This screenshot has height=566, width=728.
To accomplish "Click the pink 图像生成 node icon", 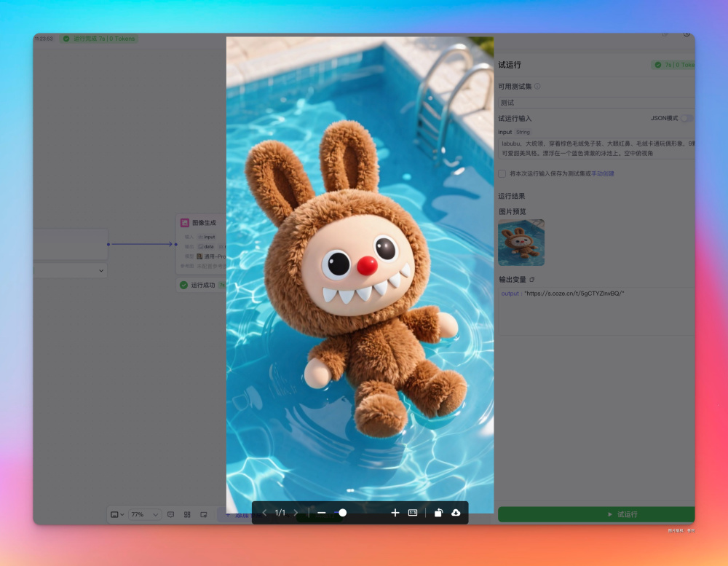I will tap(185, 223).
